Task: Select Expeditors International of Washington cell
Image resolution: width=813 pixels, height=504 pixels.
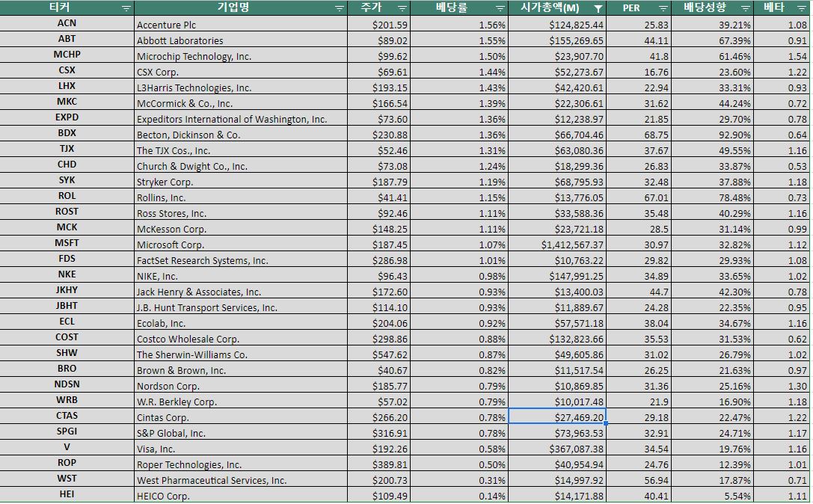Action: pyautogui.click(x=241, y=118)
